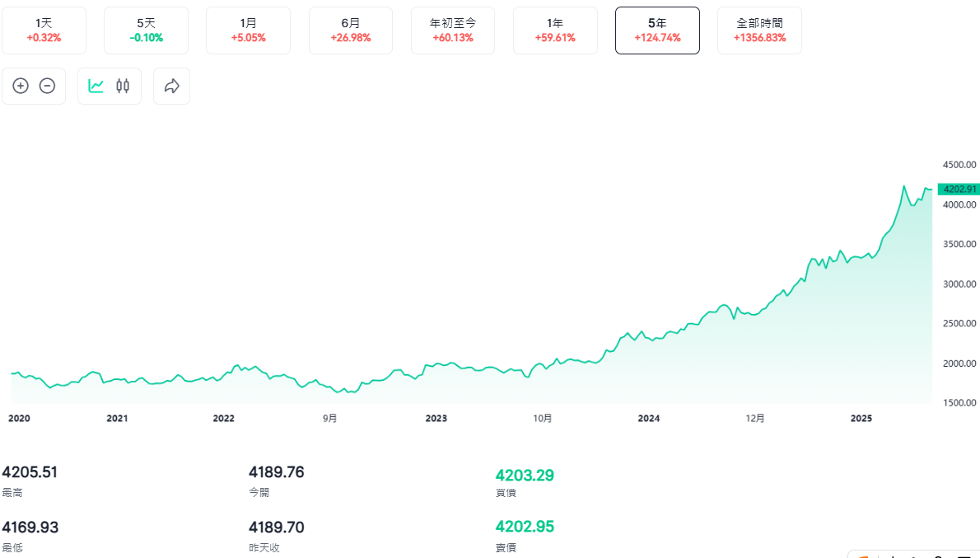
Task: Click the active 5年 button
Action: coord(657,30)
